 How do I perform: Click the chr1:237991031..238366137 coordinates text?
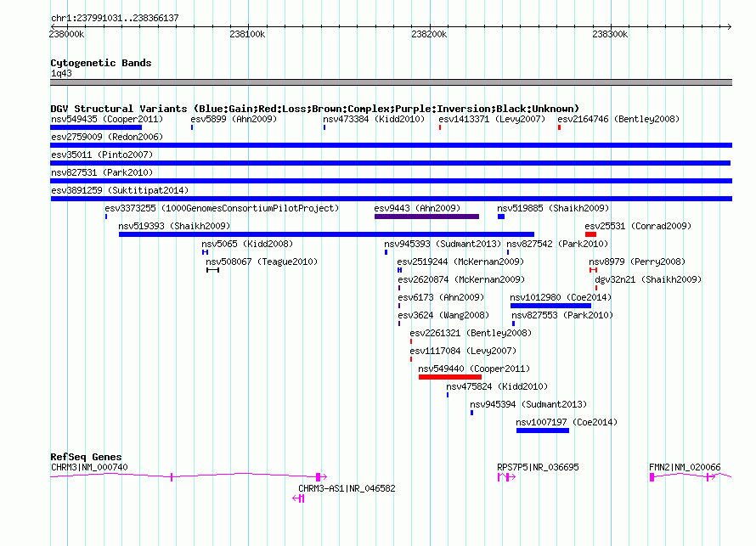click(x=115, y=19)
